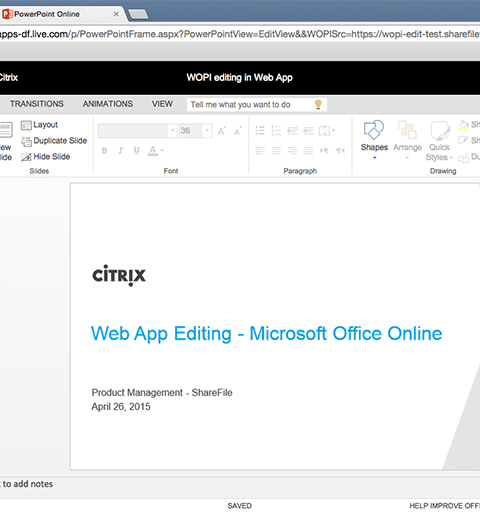The height and width of the screenshot is (513, 480).
Task: Select the slide title text
Action: [267, 334]
